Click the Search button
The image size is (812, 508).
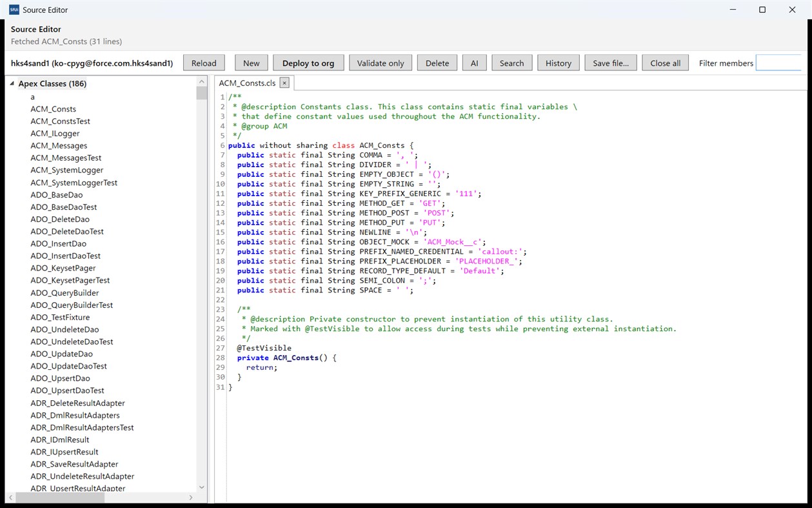(511, 63)
